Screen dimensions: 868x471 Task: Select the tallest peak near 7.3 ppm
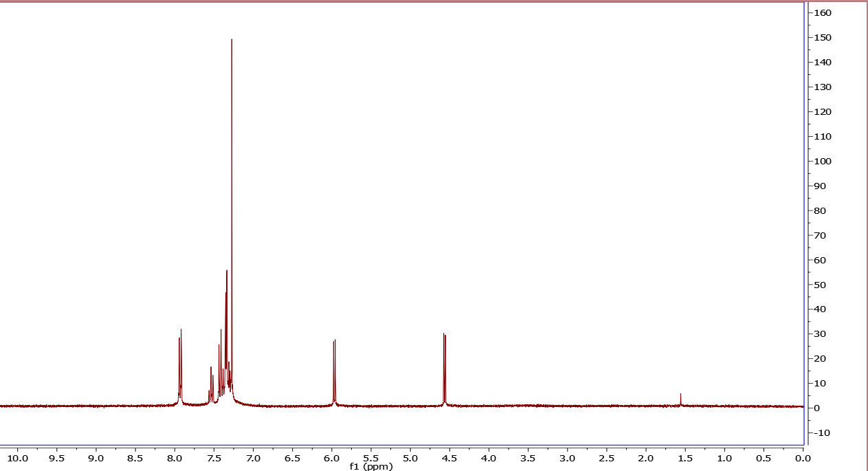pyautogui.click(x=232, y=41)
